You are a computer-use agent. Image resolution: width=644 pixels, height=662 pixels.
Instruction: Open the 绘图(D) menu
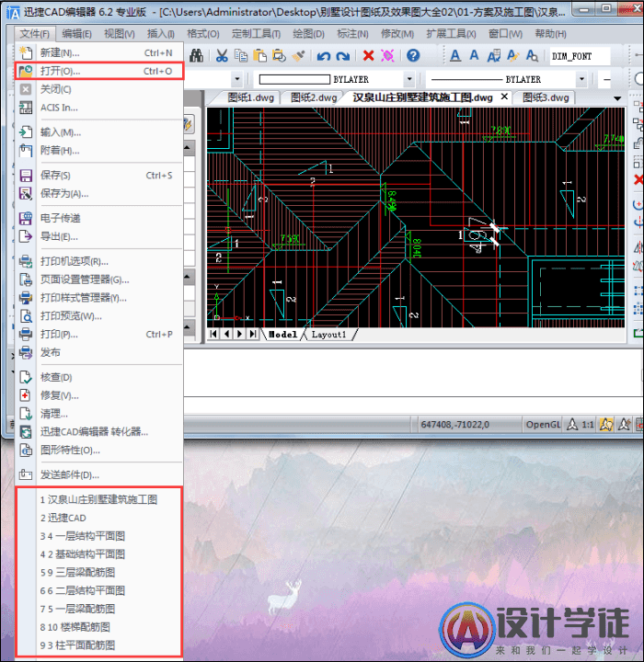coord(308,34)
